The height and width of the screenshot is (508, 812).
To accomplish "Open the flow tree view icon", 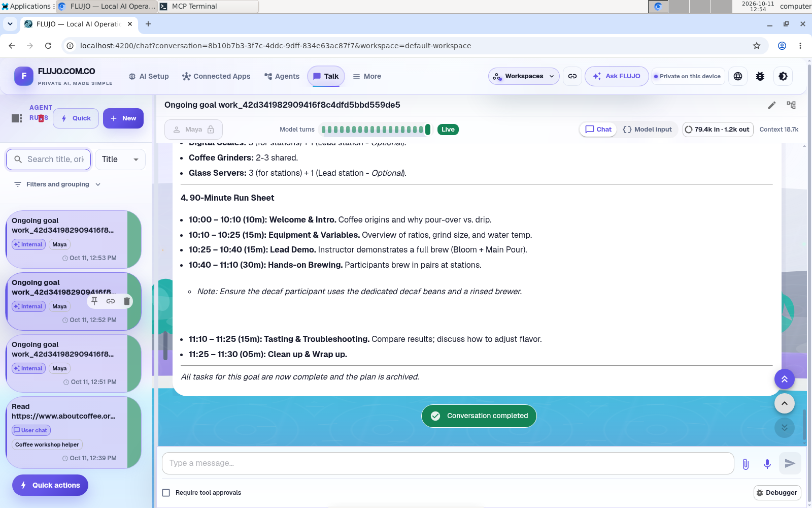I will [x=791, y=105].
